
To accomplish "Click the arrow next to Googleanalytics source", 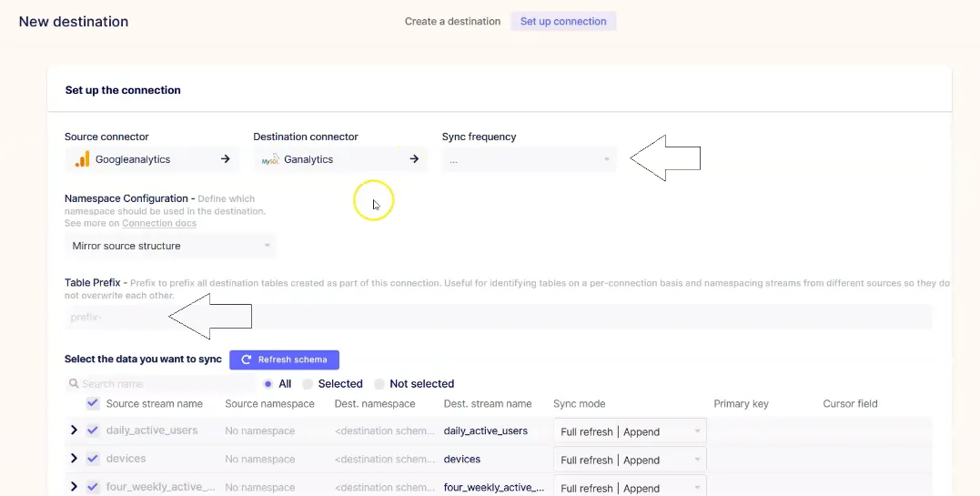I will click(x=225, y=159).
